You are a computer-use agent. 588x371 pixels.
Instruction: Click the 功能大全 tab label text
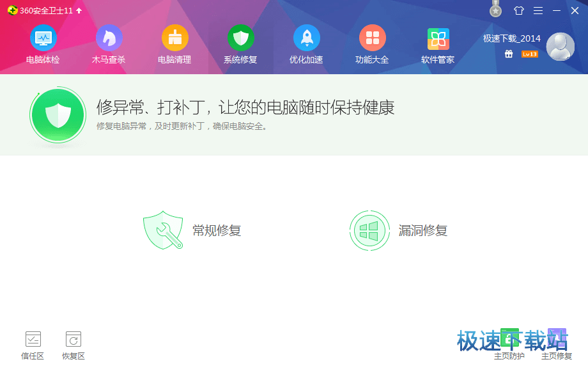pyautogui.click(x=373, y=59)
